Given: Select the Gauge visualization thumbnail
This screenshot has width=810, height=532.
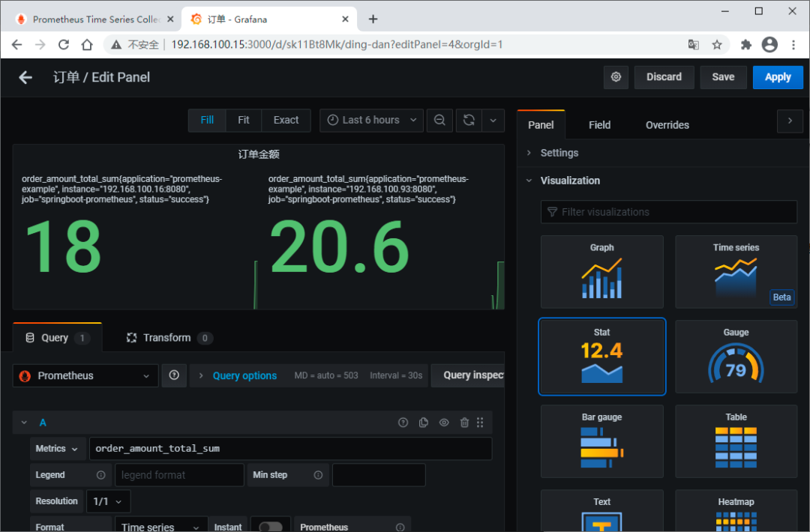Looking at the screenshot, I should 736,357.
